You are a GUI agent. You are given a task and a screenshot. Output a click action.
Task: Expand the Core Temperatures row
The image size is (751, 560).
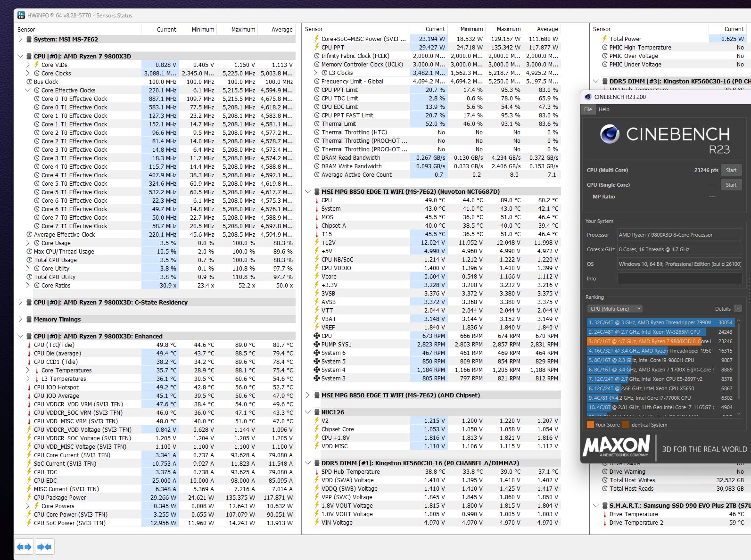point(28,371)
